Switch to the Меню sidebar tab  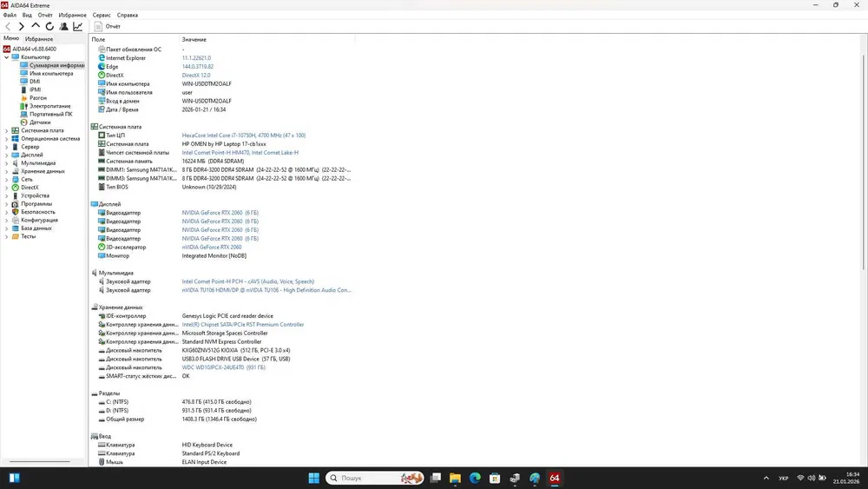click(x=11, y=38)
